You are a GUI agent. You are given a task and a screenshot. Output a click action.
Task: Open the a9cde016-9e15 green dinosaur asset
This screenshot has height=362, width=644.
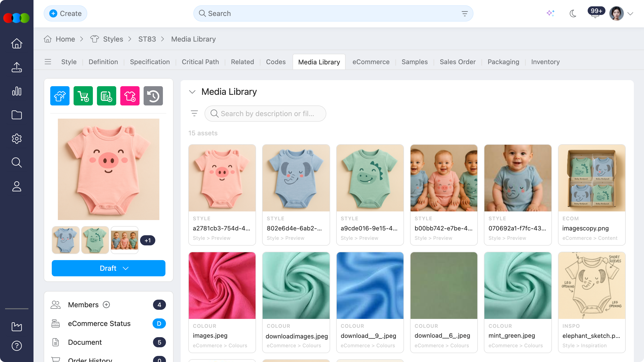[370, 195]
